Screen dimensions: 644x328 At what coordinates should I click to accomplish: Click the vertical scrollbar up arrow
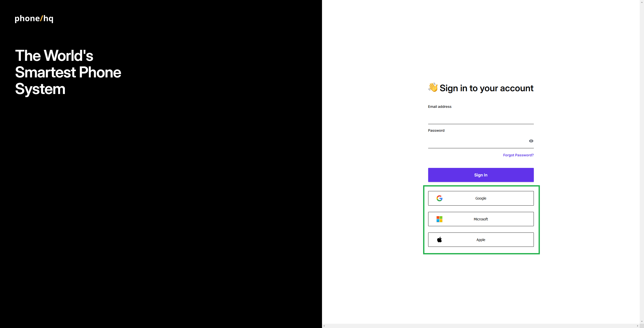(642, 2)
